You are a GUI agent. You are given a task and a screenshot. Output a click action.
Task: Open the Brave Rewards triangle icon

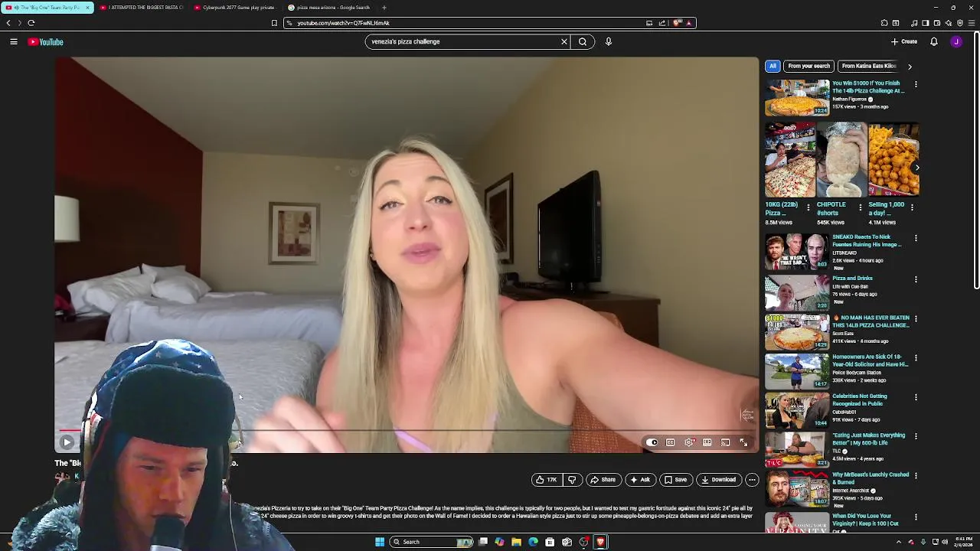click(x=689, y=23)
